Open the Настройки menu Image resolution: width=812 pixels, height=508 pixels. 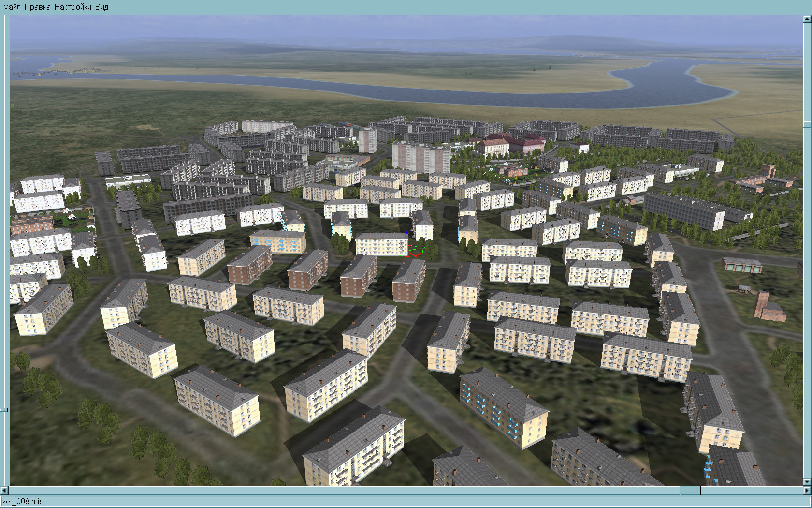tap(73, 7)
